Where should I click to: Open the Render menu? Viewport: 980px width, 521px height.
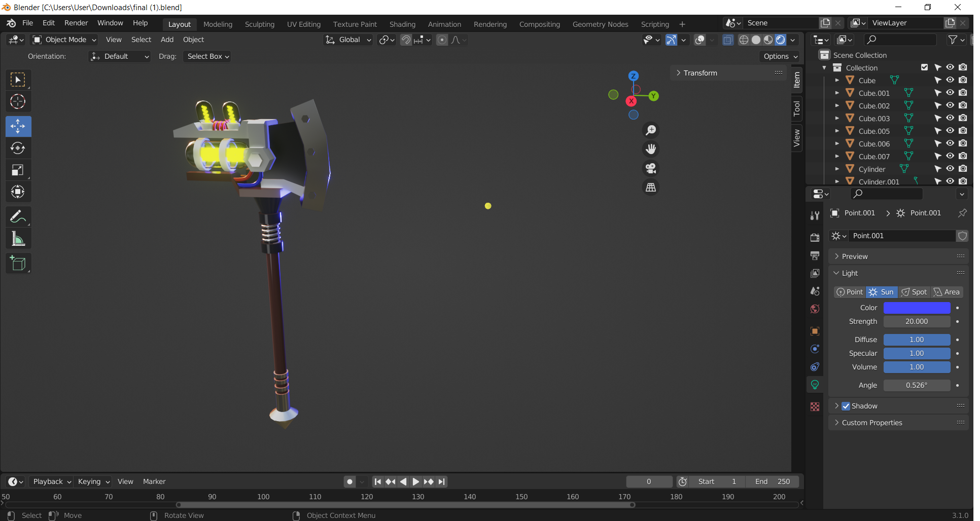tap(76, 23)
